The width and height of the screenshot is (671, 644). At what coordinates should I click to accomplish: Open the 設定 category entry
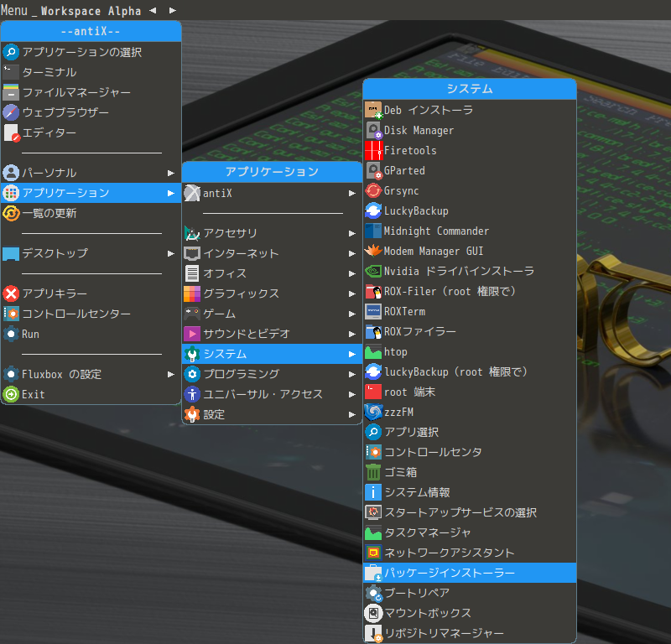[x=272, y=414]
